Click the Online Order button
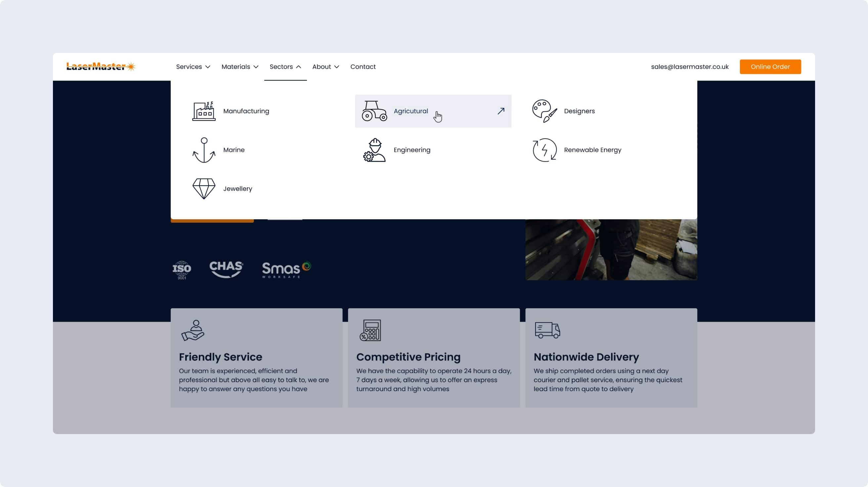 pyautogui.click(x=770, y=67)
